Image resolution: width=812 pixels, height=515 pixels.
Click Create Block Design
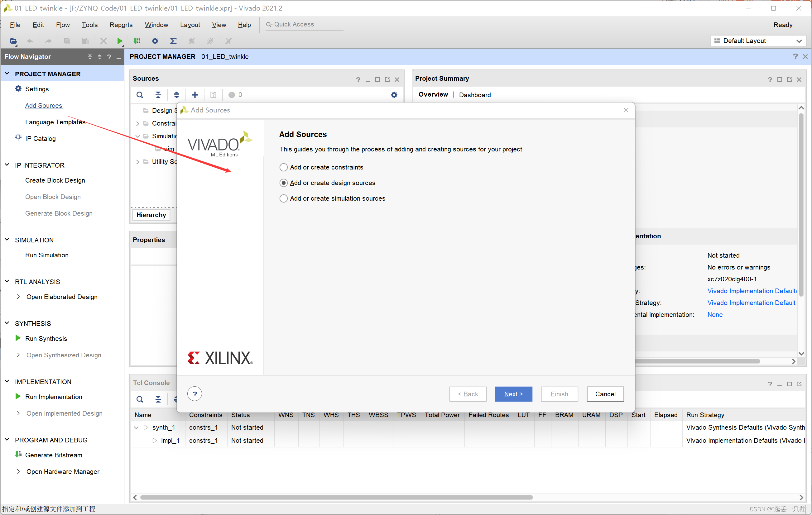(x=55, y=180)
